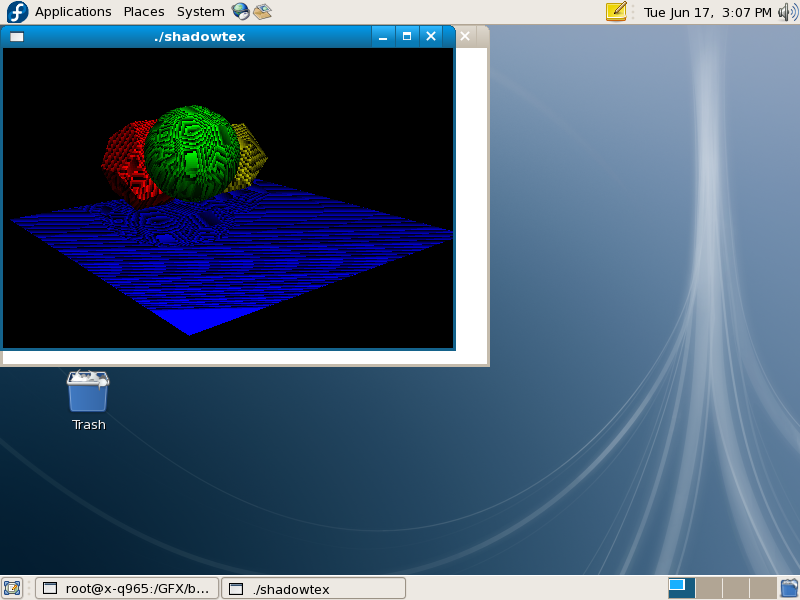
Task: Maximize the shadowtex window
Action: click(x=407, y=37)
